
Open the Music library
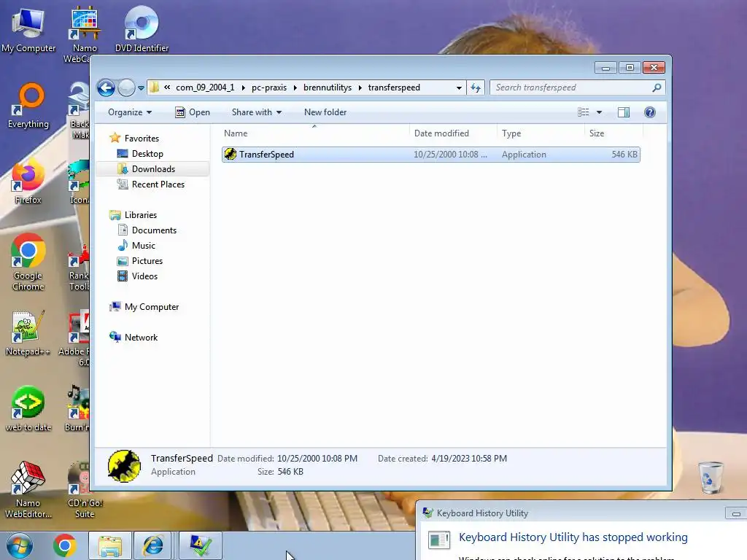(x=144, y=246)
